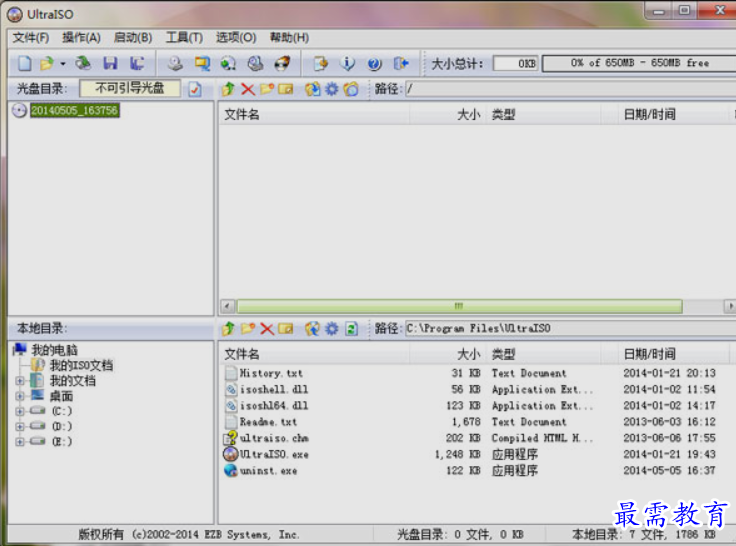The height and width of the screenshot is (546, 736).
Task: Click the Up folder icon in disc toolbar
Action: point(228,89)
